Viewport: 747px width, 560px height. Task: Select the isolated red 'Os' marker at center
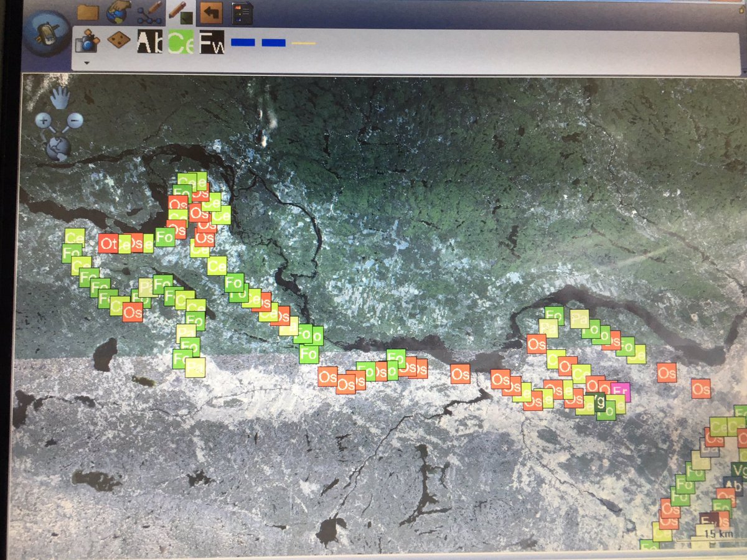461,374
